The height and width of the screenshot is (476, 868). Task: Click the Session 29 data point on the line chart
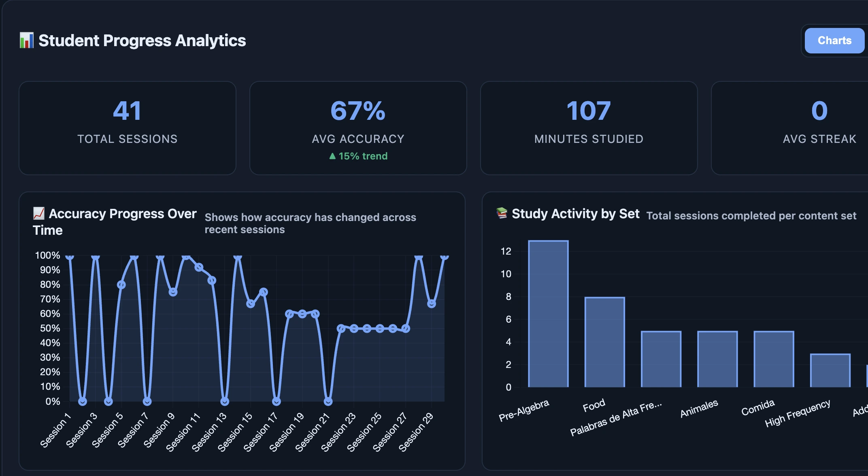pos(430,303)
